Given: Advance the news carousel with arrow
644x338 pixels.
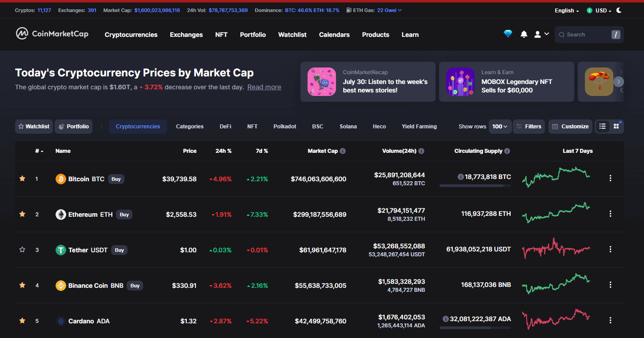Looking at the screenshot, I should (618, 82).
